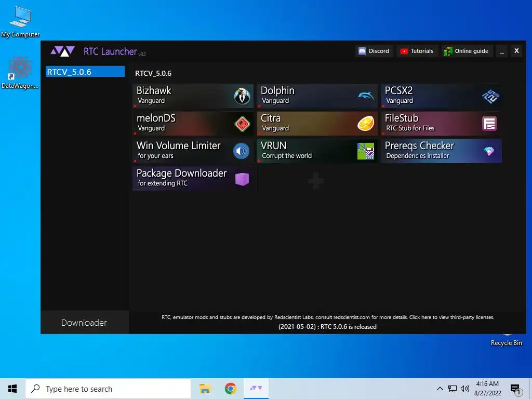
Task: Click the Package Downloader purple cube icon
Action: pos(242,179)
